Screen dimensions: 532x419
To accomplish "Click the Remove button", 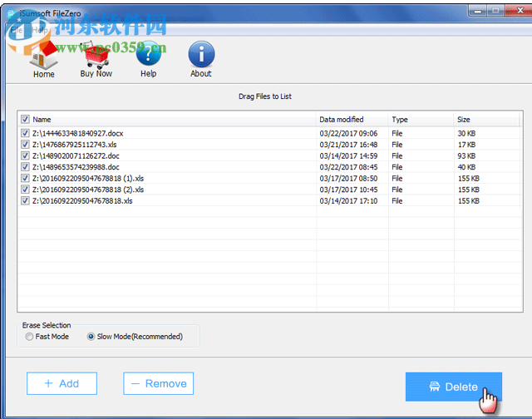I will [x=159, y=383].
